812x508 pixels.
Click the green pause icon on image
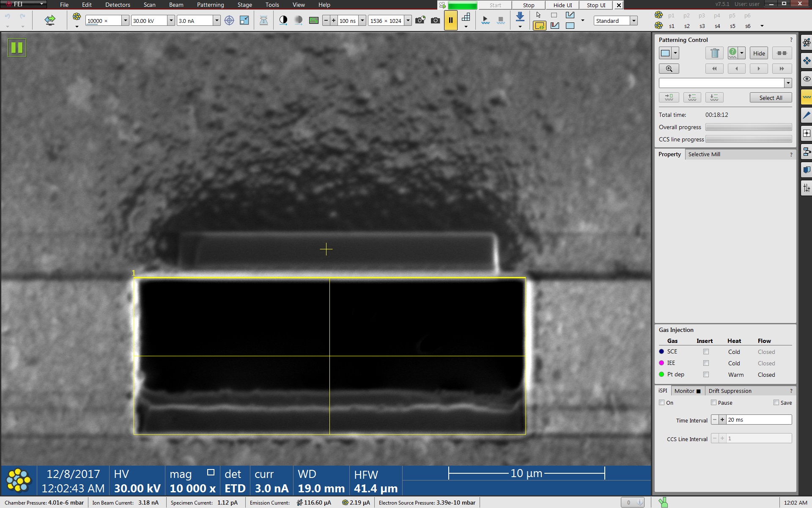point(17,47)
